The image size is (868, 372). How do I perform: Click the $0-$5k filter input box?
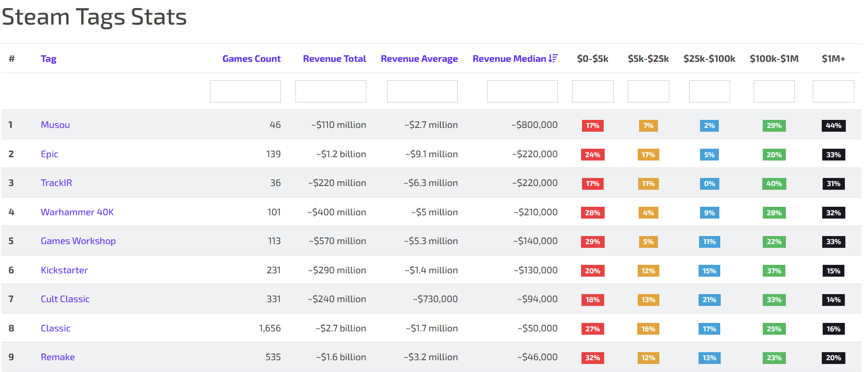click(x=592, y=91)
